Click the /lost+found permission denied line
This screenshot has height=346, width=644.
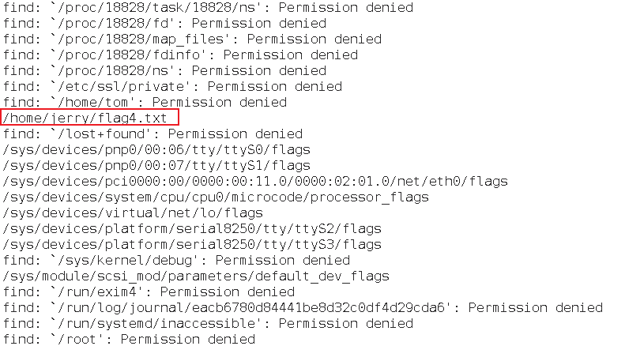pyautogui.click(x=153, y=134)
